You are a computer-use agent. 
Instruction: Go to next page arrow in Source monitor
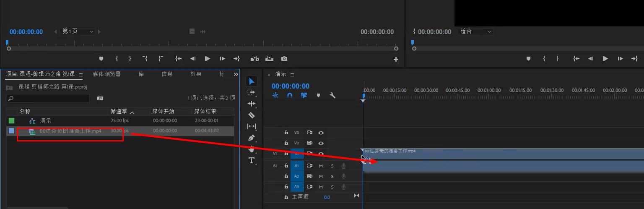pyautogui.click(x=99, y=31)
